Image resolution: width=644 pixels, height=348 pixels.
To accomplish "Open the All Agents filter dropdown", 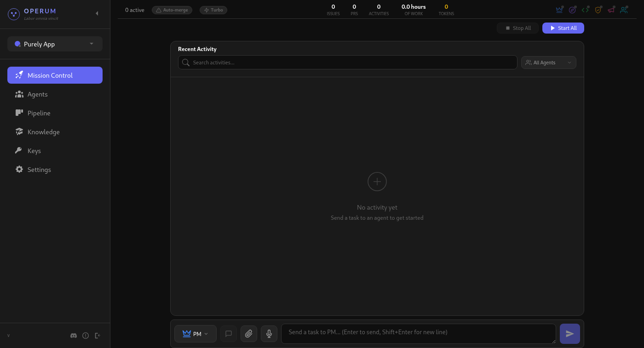I will coord(548,62).
